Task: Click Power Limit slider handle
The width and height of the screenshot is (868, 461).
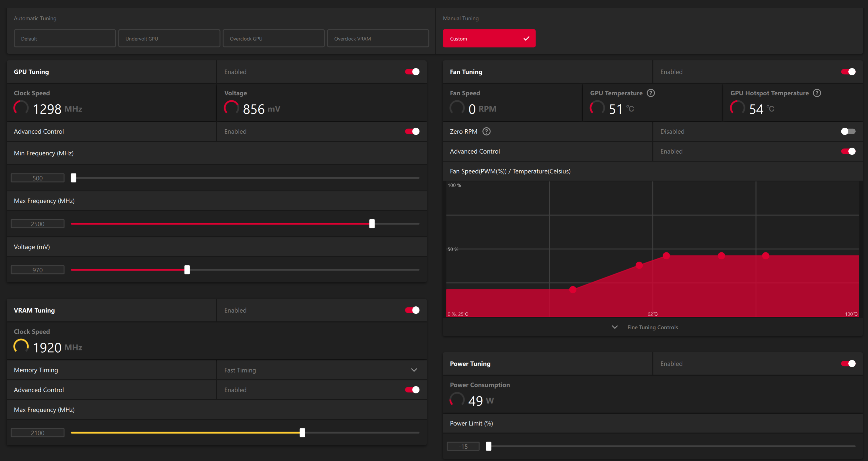Action: pos(489,446)
